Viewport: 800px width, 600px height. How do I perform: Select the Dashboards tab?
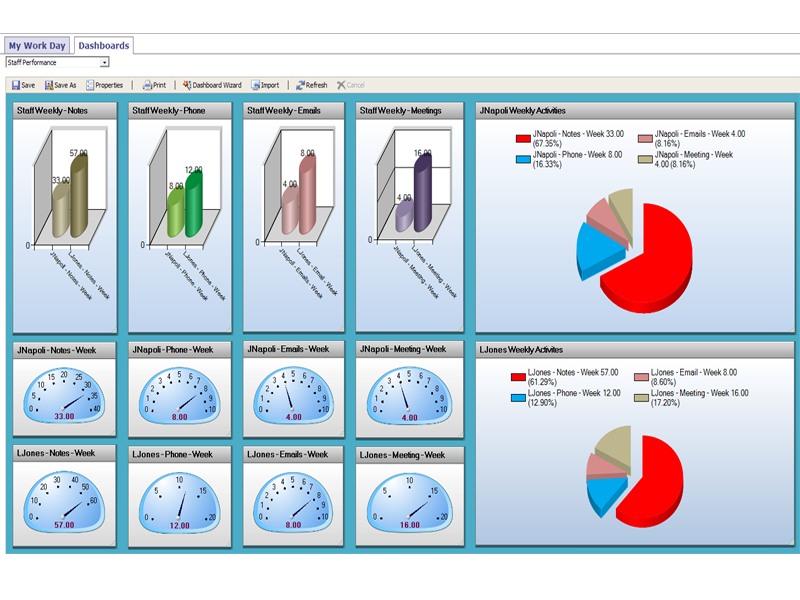[103, 46]
